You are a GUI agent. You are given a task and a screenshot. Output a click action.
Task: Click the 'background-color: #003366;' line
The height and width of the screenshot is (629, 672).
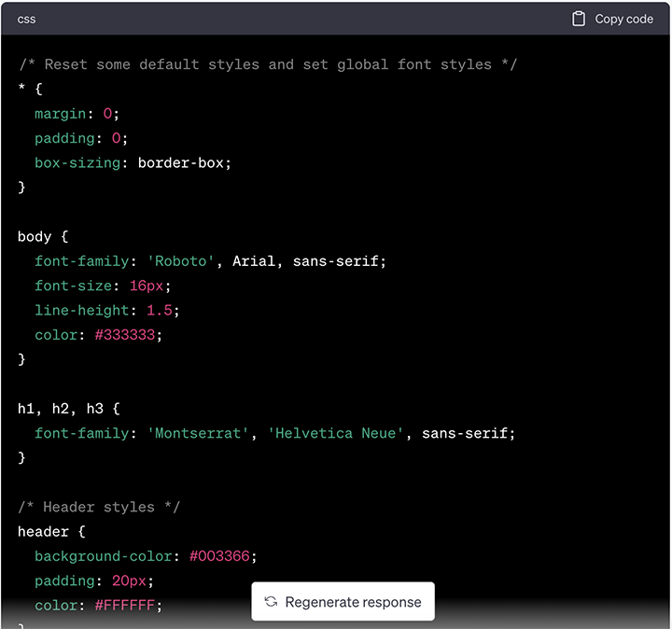point(146,556)
